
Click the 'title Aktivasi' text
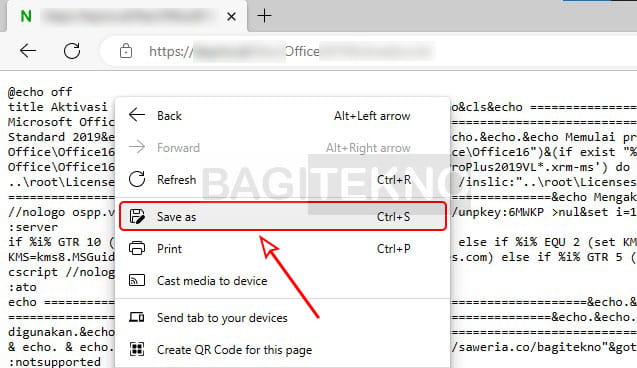point(58,107)
